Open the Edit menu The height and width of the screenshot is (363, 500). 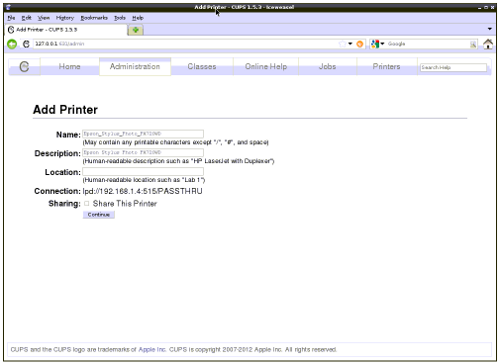click(x=26, y=18)
